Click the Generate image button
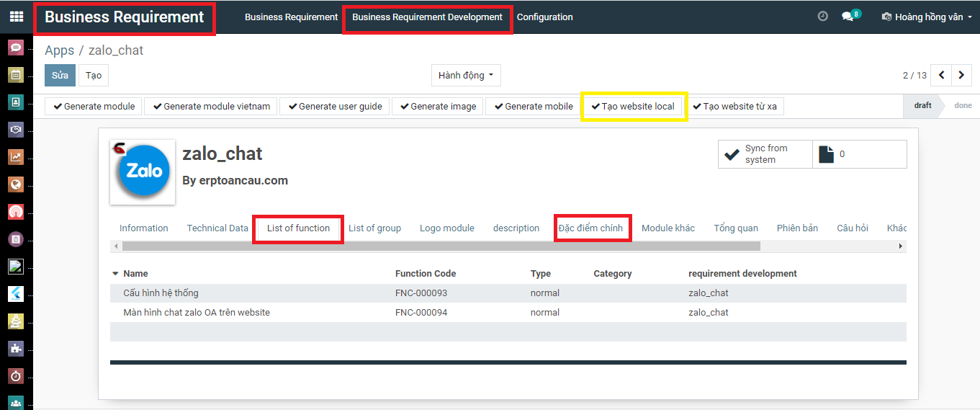The image size is (980, 410). [437, 106]
